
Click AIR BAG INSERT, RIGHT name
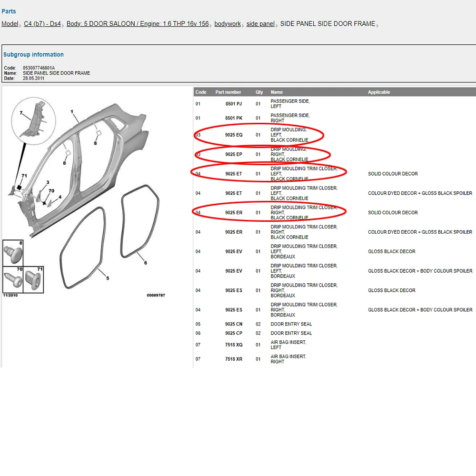point(288,359)
